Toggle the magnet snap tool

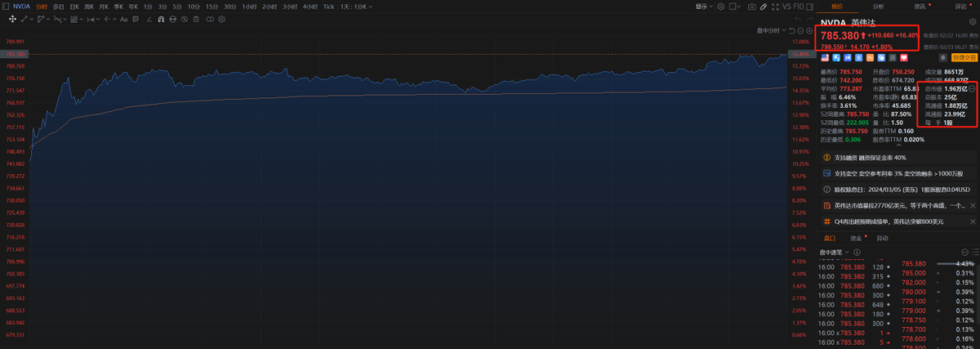(161, 19)
